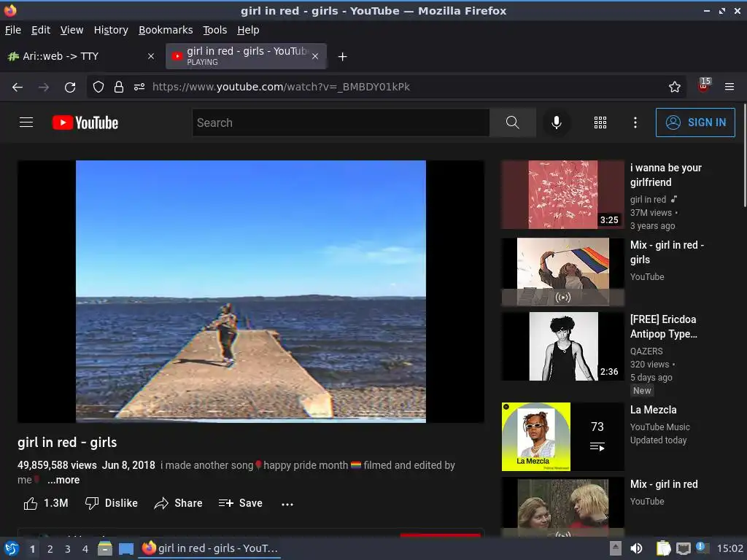Open taskbar notification tray icon
The image size is (747, 560).
[702, 548]
